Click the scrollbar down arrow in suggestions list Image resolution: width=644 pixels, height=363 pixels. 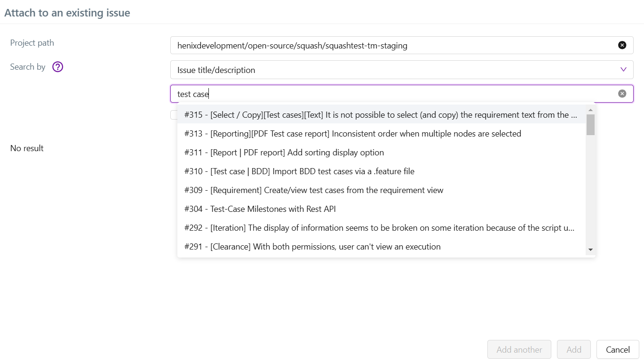pyautogui.click(x=590, y=250)
